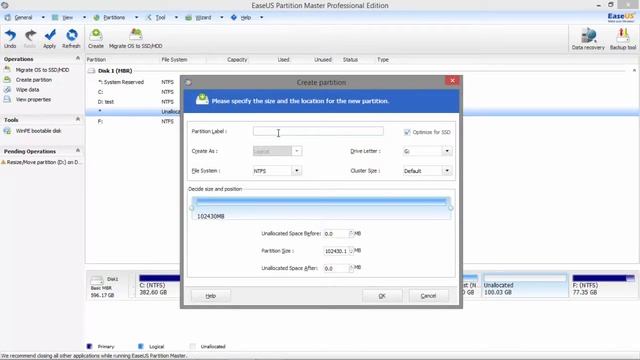
Task: Click Unallocated Space Before value field
Action: click(x=336, y=233)
